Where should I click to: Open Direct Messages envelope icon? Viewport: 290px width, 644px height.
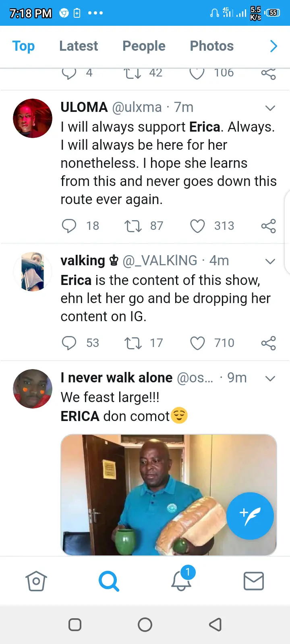tap(254, 581)
